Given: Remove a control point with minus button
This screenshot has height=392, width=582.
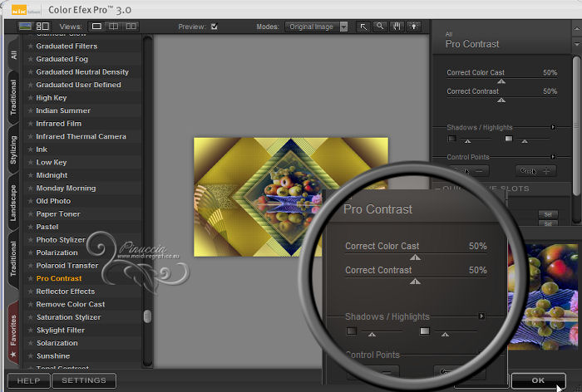Looking at the screenshot, I should point(470,171).
